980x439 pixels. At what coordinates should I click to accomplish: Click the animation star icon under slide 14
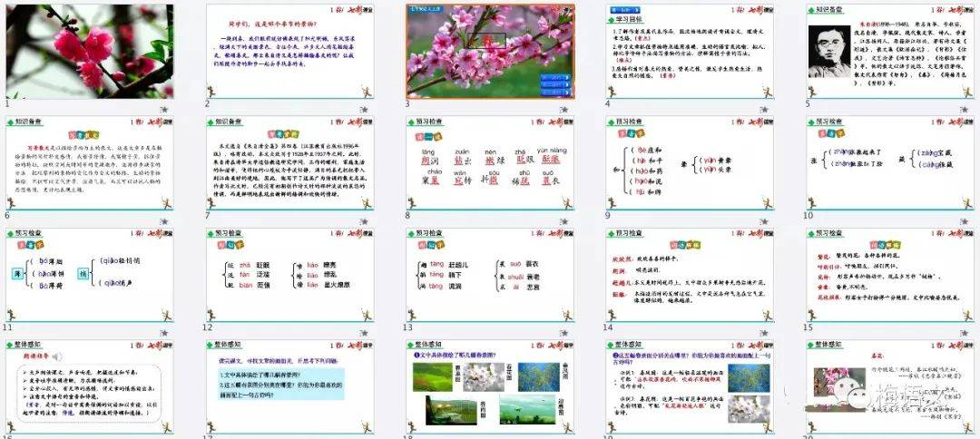click(764, 333)
